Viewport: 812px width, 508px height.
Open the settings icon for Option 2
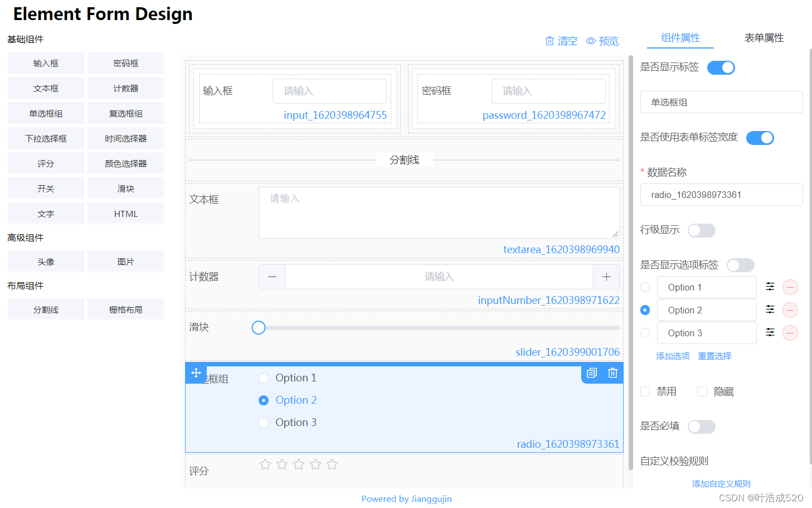pyautogui.click(x=770, y=309)
